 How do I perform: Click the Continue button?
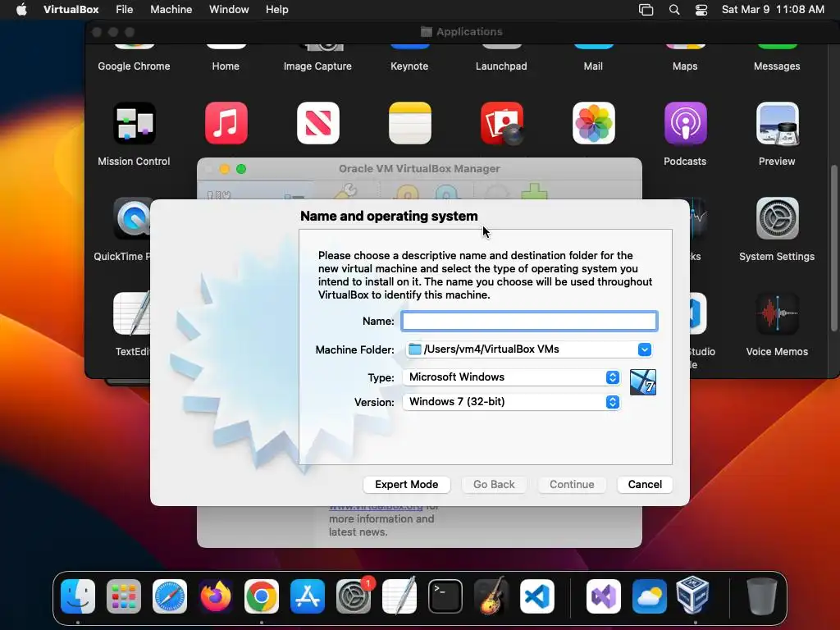pyautogui.click(x=572, y=484)
